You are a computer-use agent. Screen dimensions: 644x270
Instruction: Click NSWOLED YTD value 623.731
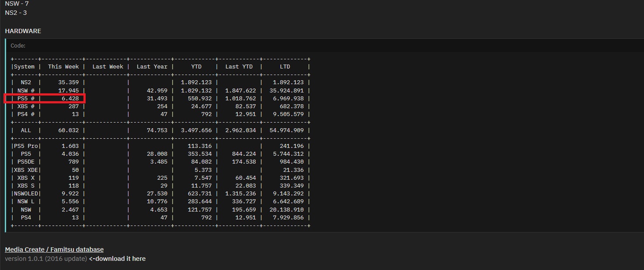[200, 194]
